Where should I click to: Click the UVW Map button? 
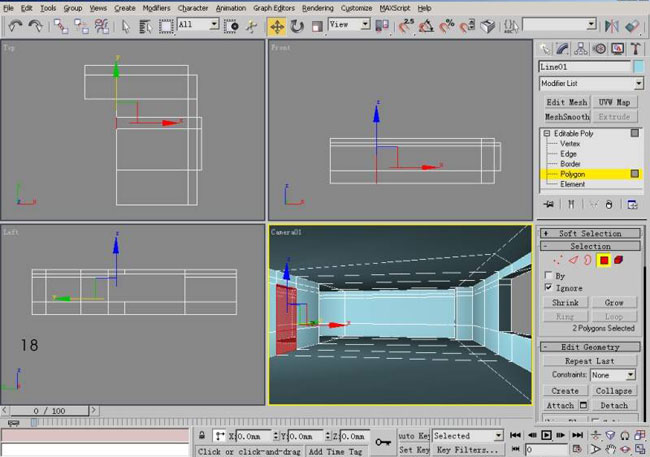click(x=614, y=102)
